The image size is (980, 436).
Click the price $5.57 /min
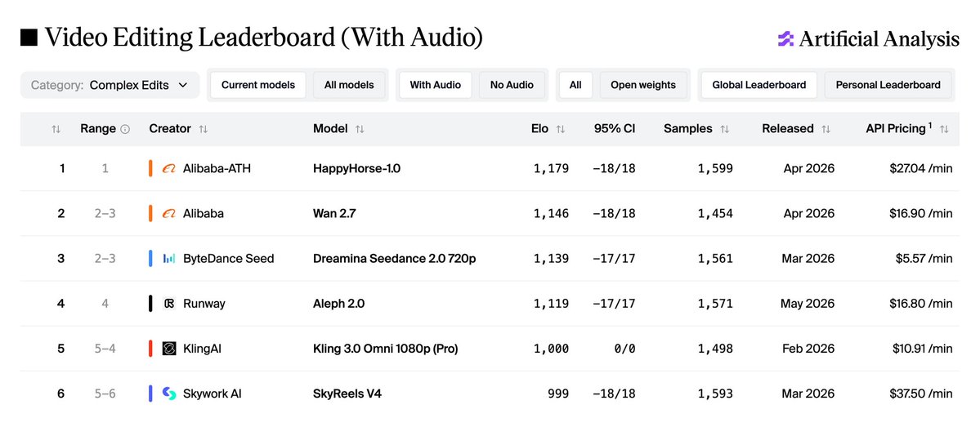[x=924, y=259]
